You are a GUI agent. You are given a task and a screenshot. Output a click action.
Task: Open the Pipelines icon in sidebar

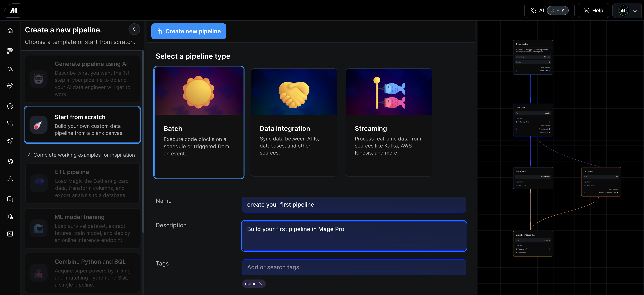pos(10,51)
